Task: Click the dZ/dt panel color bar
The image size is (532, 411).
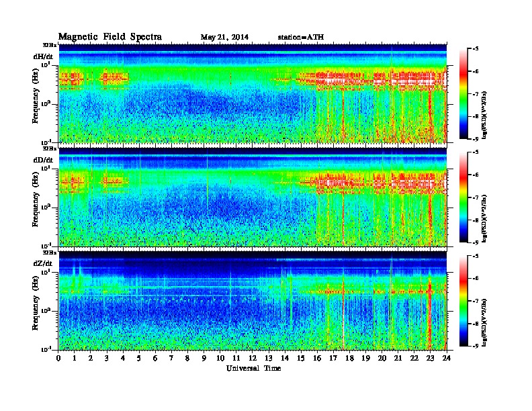Action: coord(463,300)
